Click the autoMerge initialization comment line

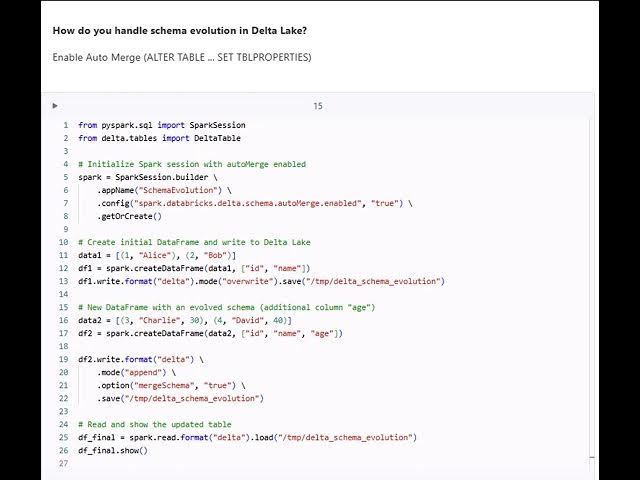pyautogui.click(x=191, y=164)
